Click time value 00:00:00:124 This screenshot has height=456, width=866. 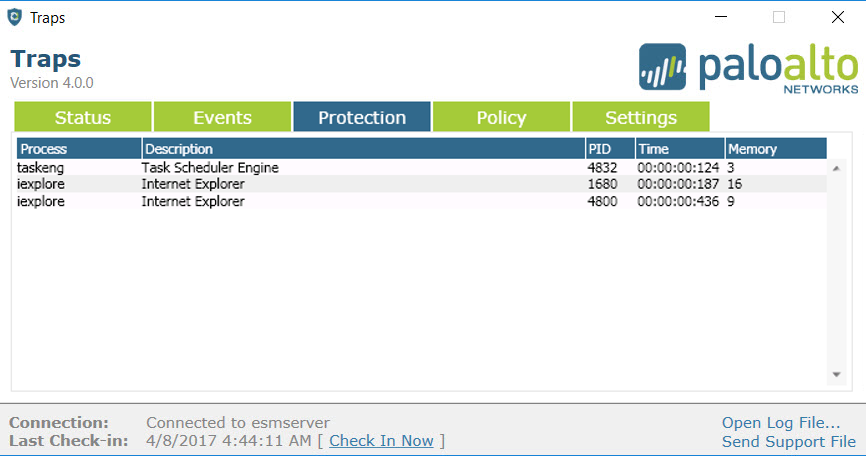(x=678, y=167)
